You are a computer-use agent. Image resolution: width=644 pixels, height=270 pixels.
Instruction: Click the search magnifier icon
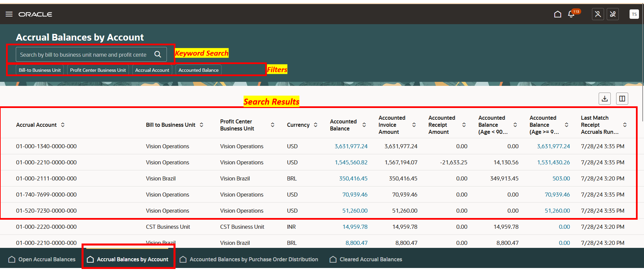pyautogui.click(x=158, y=54)
